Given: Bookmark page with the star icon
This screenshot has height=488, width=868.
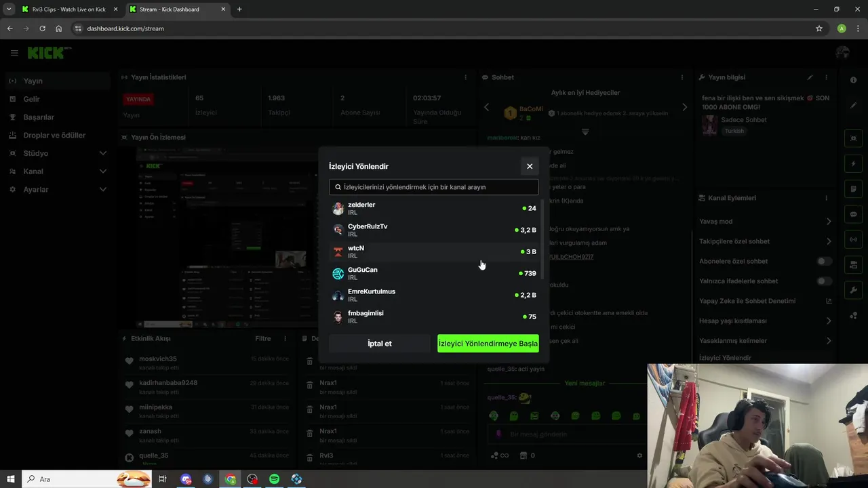Looking at the screenshot, I should 819,28.
